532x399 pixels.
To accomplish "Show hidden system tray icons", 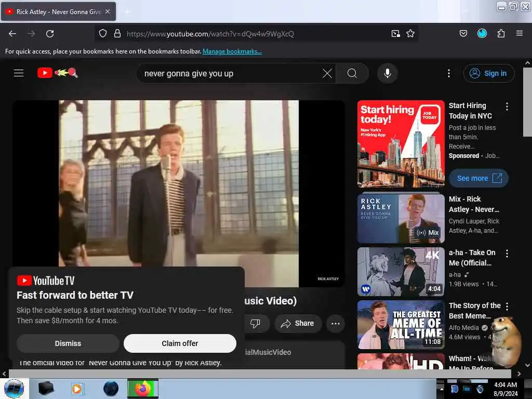I will (441, 389).
